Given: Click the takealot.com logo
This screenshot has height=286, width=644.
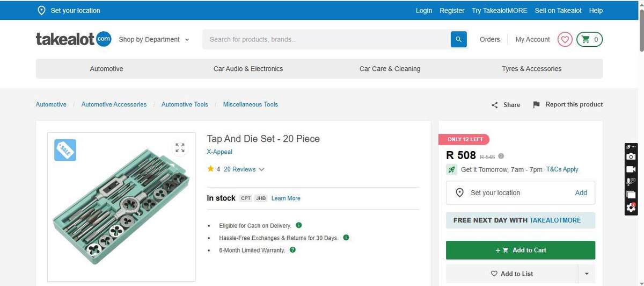Looking at the screenshot, I should coord(74,39).
